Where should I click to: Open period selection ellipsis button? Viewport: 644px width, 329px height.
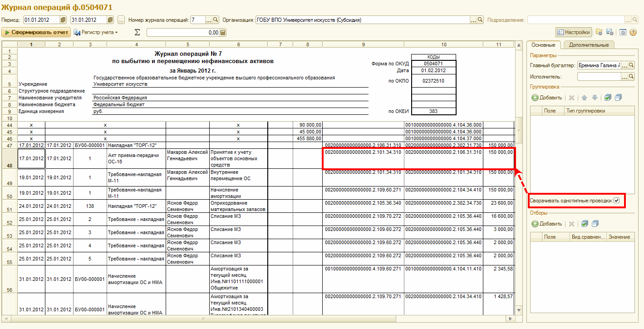tap(121, 20)
